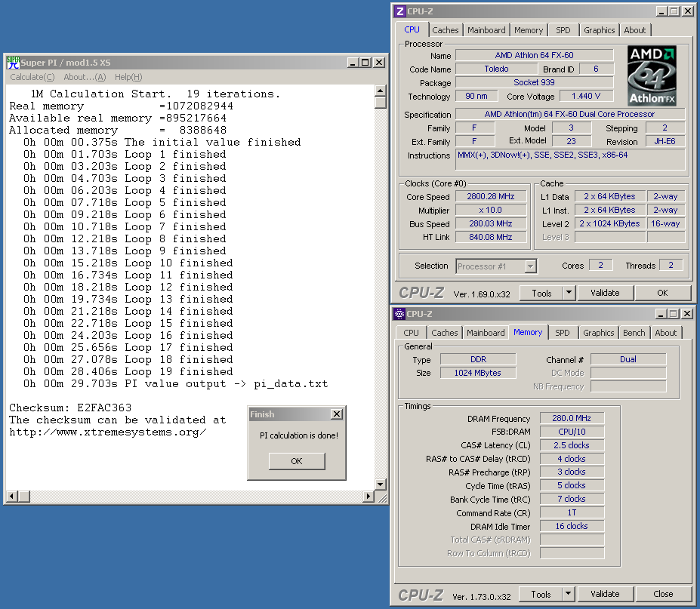Screen dimensions: 700x609
Task: Click the DRAM Frequency value field
Action: pos(570,418)
